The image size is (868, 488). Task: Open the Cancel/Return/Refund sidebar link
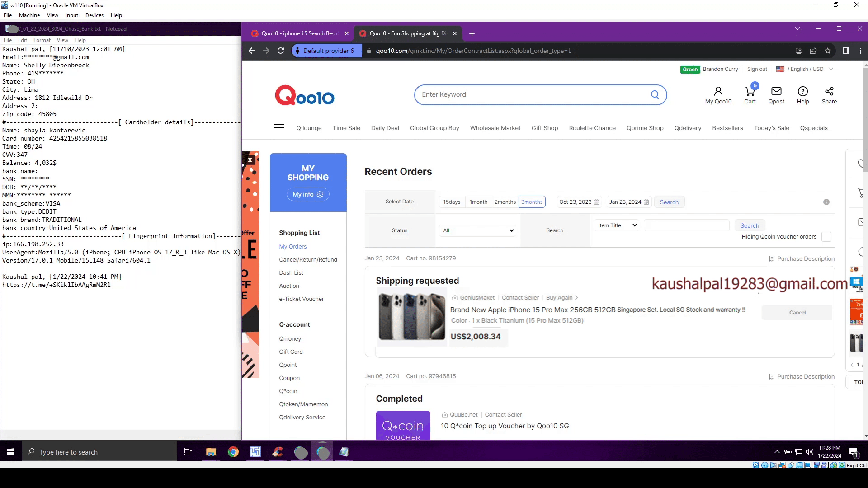308,260
